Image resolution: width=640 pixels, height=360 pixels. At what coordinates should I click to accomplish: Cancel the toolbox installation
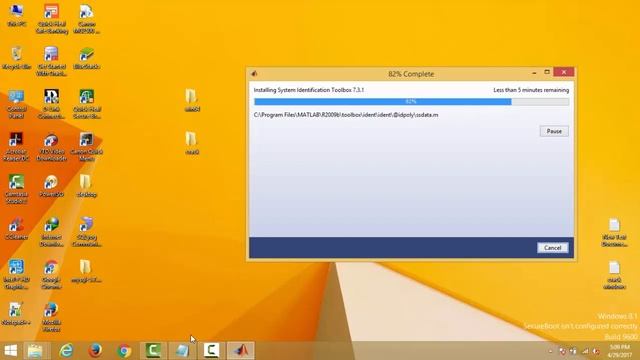pyautogui.click(x=552, y=248)
